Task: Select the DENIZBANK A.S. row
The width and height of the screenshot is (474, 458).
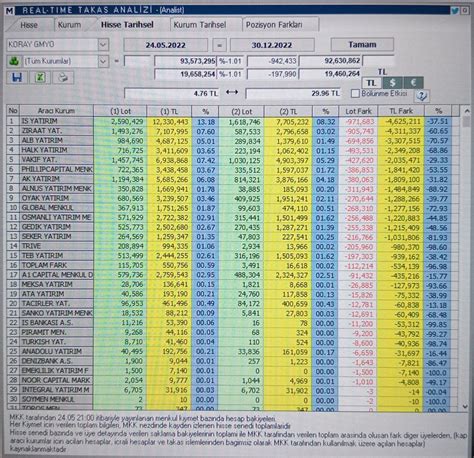Action: click(x=233, y=361)
